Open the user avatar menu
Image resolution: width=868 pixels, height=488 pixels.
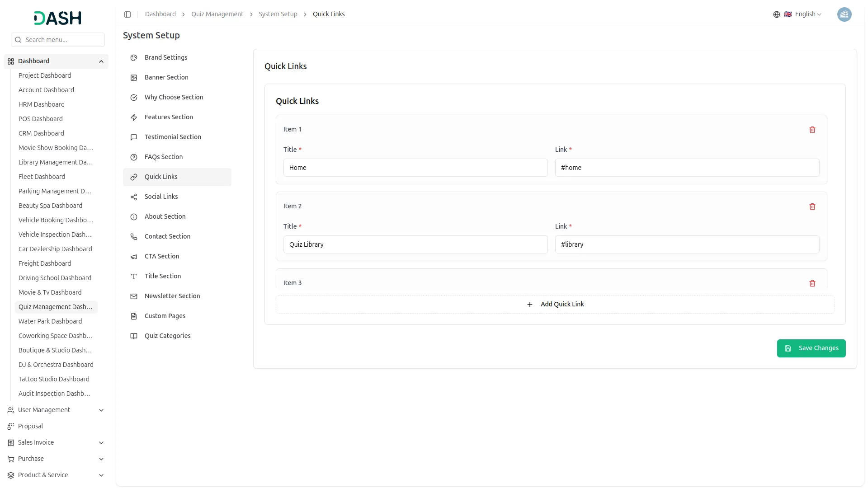tap(844, 14)
